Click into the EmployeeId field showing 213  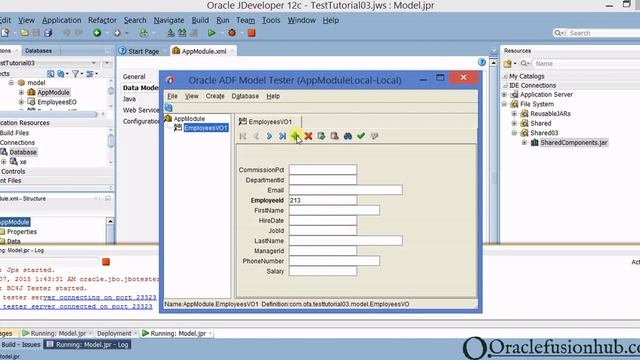[x=323, y=200]
